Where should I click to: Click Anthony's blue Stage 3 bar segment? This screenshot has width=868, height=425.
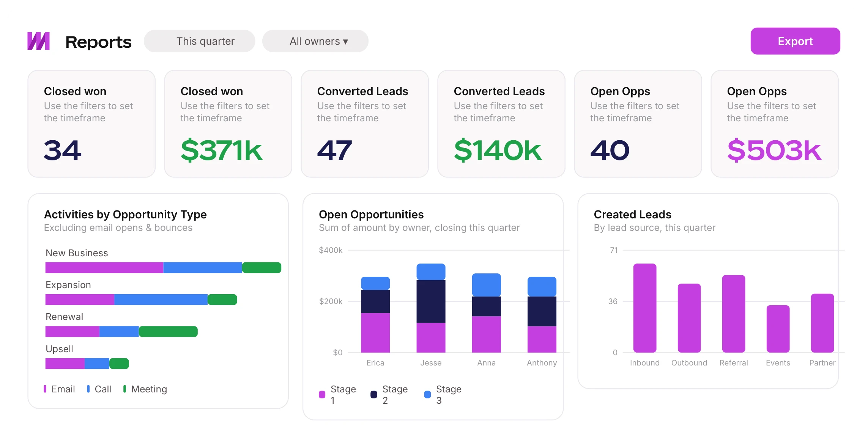click(542, 287)
